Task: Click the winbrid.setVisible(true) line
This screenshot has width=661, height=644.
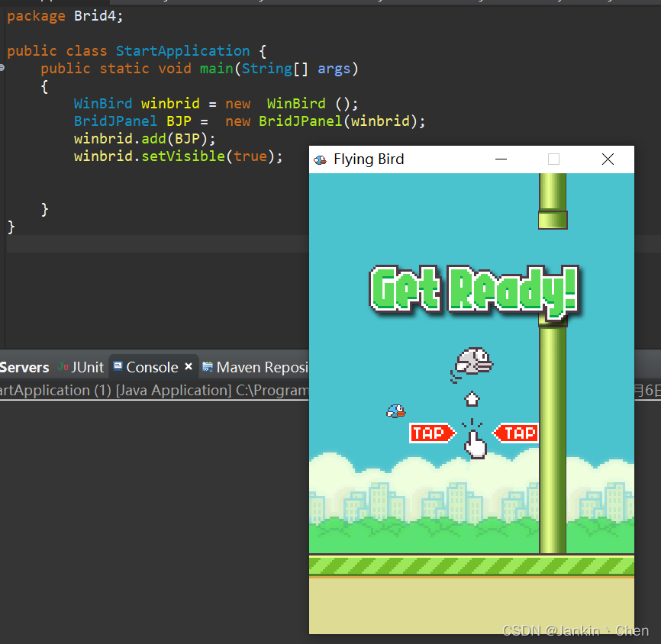Action: [x=178, y=156]
